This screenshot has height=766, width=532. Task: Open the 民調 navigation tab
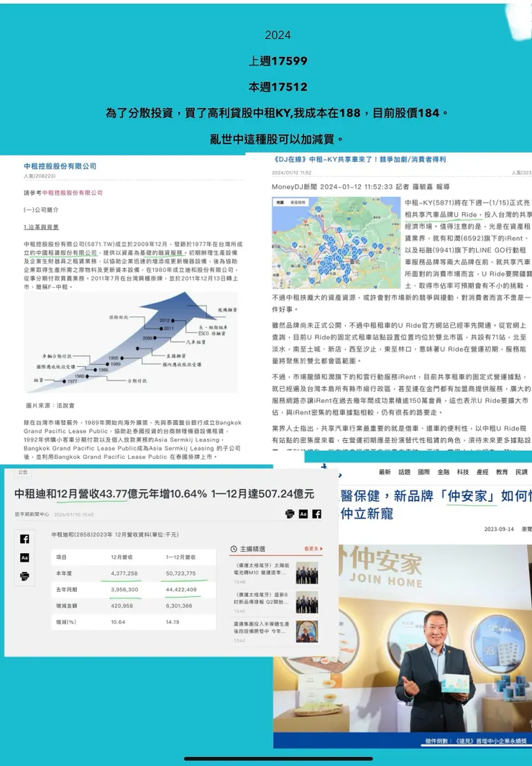(x=521, y=472)
